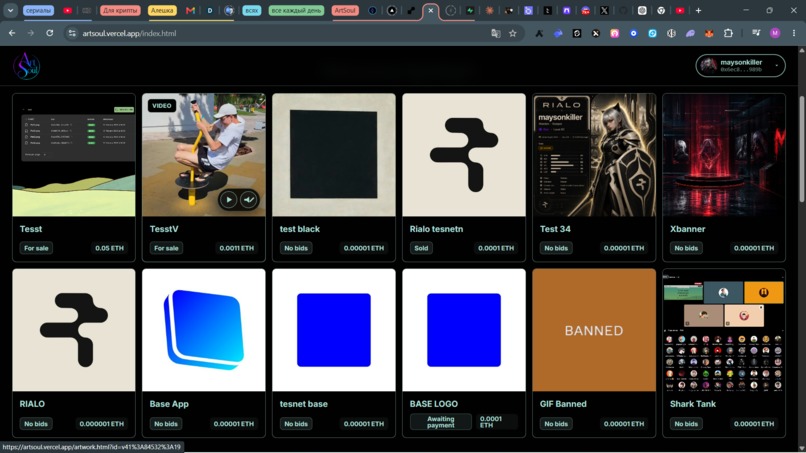
Task: Click the ArtSoul logo in the header
Action: [27, 66]
